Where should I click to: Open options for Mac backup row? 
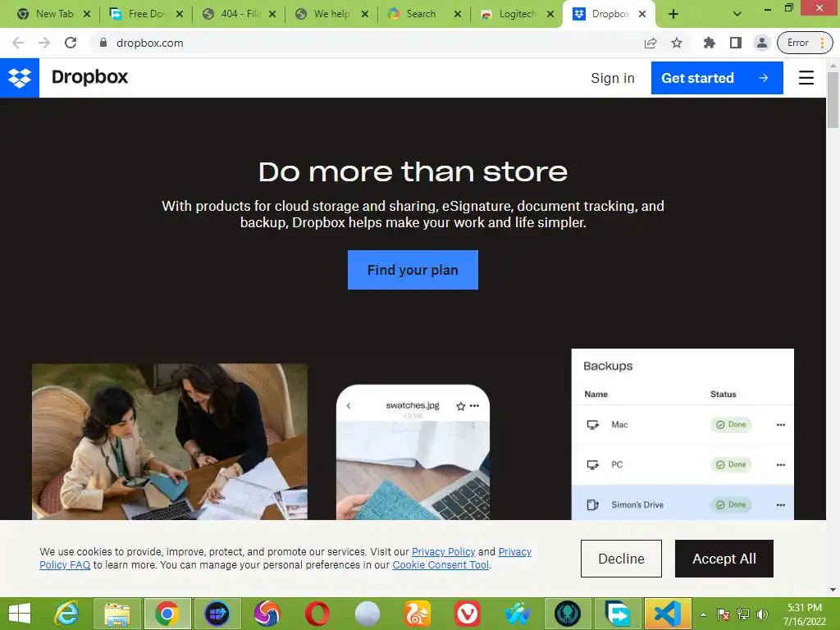coord(781,425)
